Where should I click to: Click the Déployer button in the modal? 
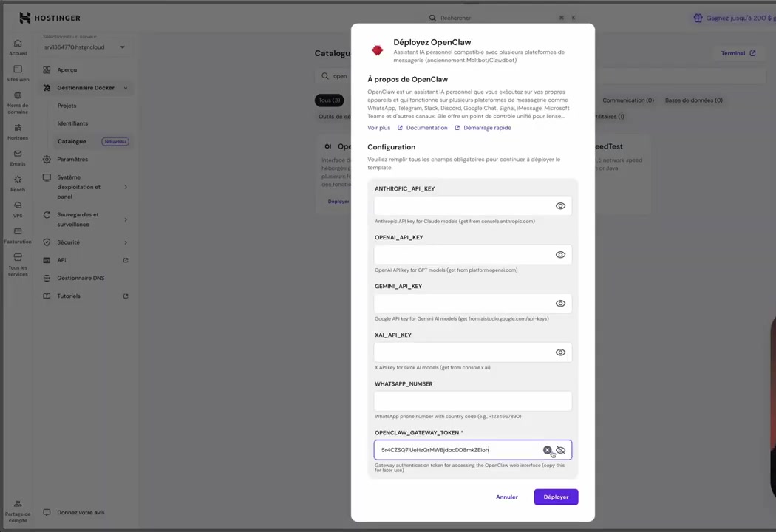point(556,497)
